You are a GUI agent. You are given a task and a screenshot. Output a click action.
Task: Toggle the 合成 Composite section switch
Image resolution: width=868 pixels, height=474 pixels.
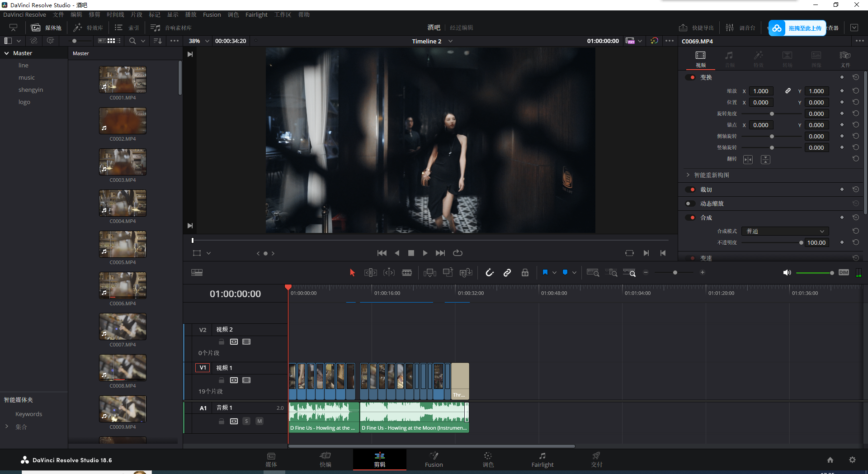[690, 218]
